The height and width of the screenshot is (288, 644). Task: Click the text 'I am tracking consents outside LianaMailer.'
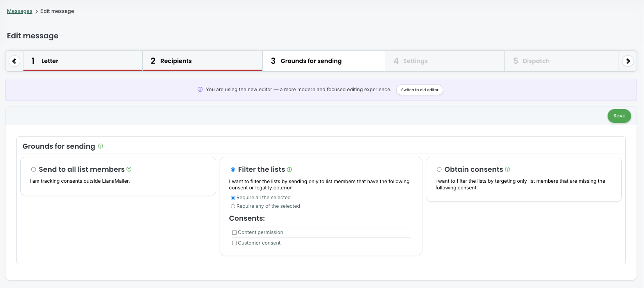coord(80,181)
